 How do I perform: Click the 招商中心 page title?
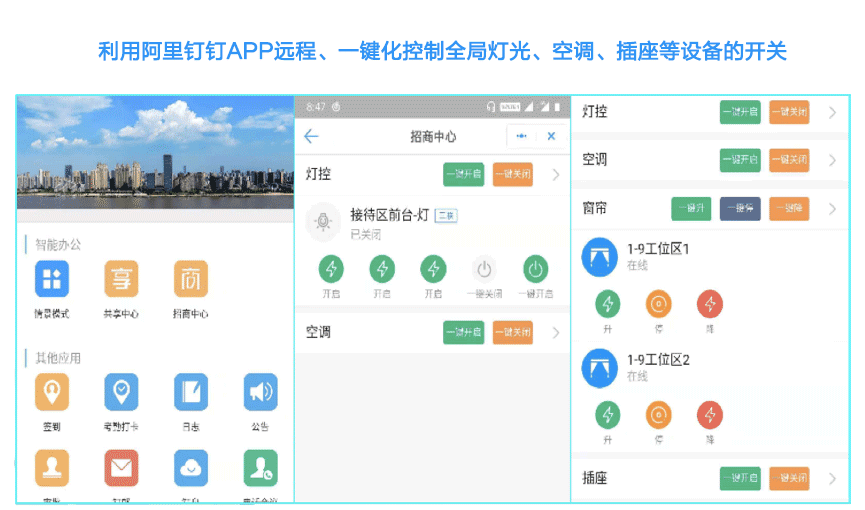pyautogui.click(x=433, y=137)
